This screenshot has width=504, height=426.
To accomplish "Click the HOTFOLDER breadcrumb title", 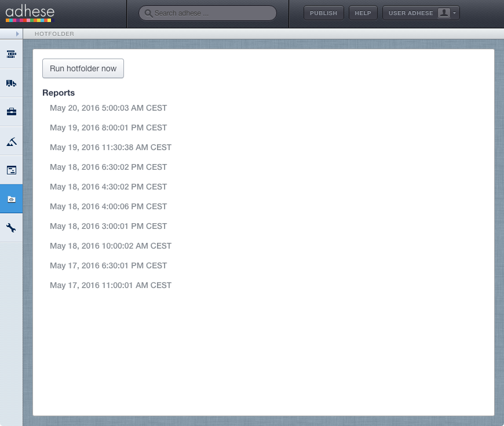I will pos(54,34).
